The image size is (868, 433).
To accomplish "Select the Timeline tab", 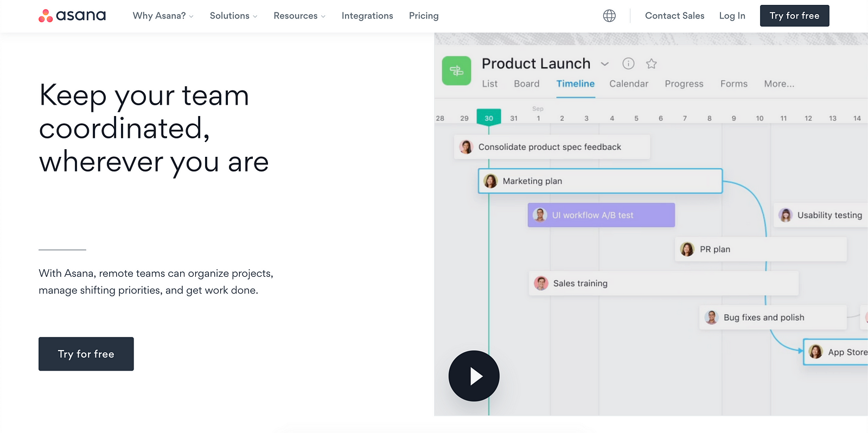I will coord(576,84).
